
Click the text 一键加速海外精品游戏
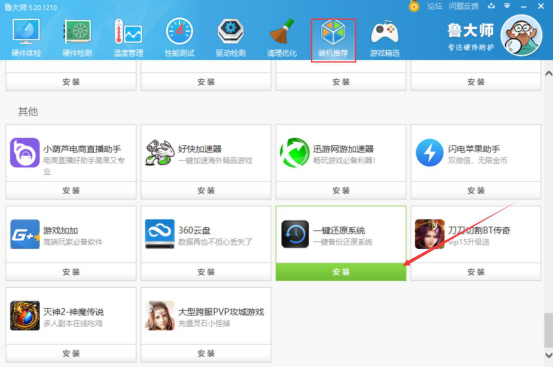(215, 161)
